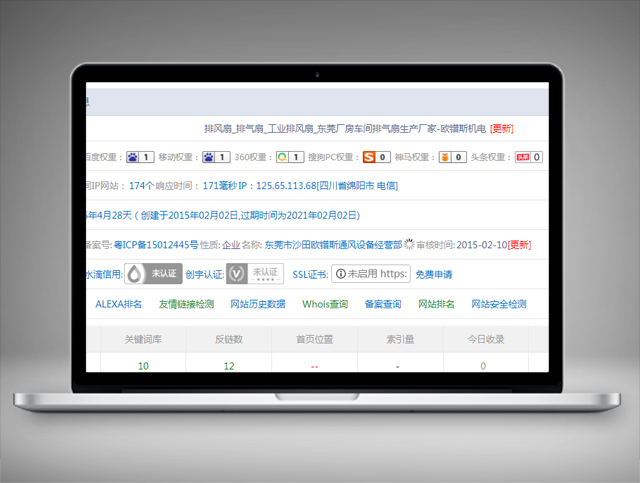Open Whois查询 tool link
The width and height of the screenshot is (640, 483).
pos(325,304)
